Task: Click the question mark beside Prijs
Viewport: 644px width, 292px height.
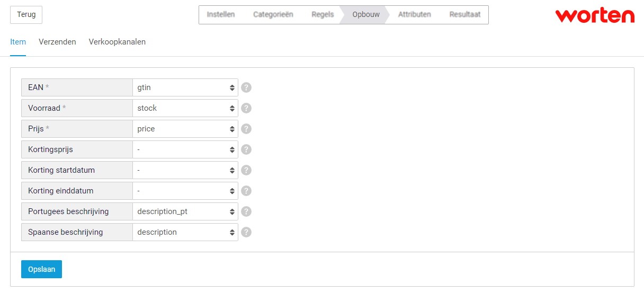Action: click(x=246, y=129)
